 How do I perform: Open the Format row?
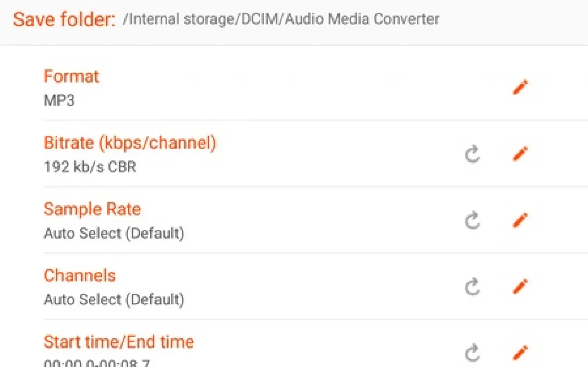tap(316, 87)
